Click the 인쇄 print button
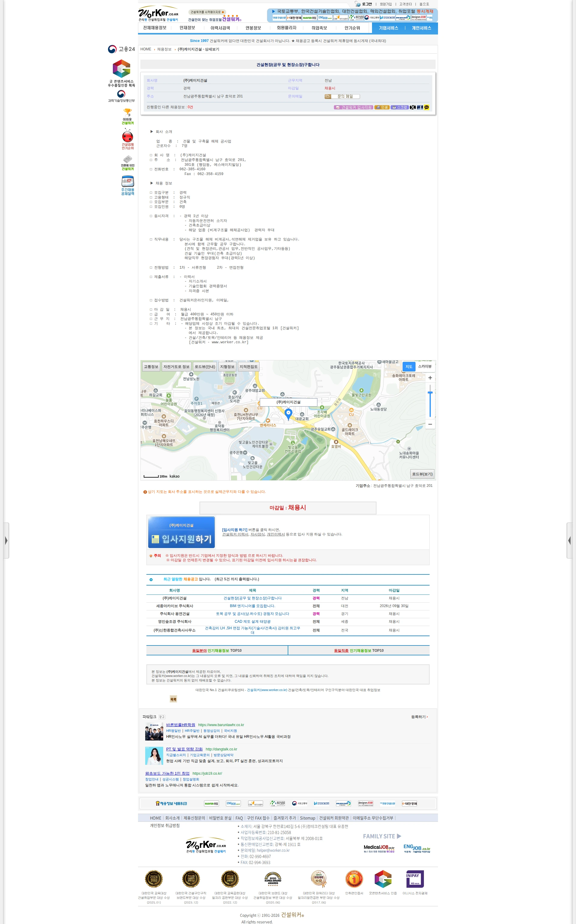 pyautogui.click(x=382, y=107)
